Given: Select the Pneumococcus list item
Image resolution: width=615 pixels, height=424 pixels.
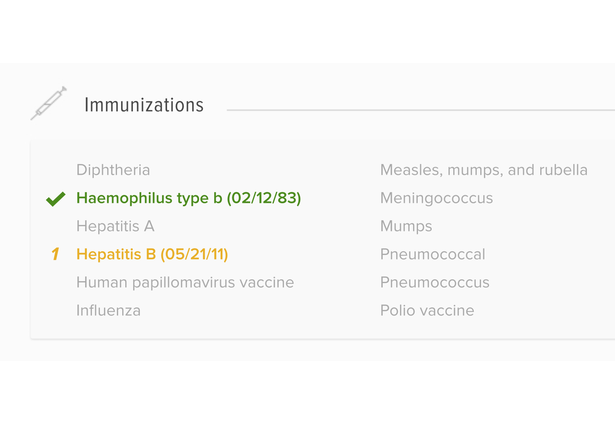Looking at the screenshot, I should 434,282.
